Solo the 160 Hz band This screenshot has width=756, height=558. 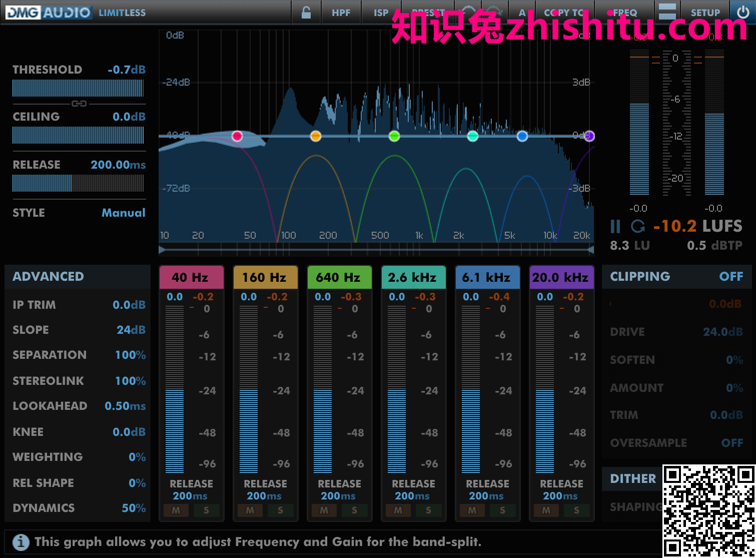tap(280, 510)
